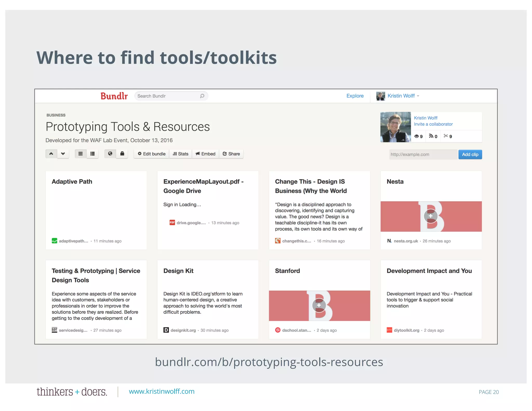
Task: Open bundle Stats
Action: point(181,154)
